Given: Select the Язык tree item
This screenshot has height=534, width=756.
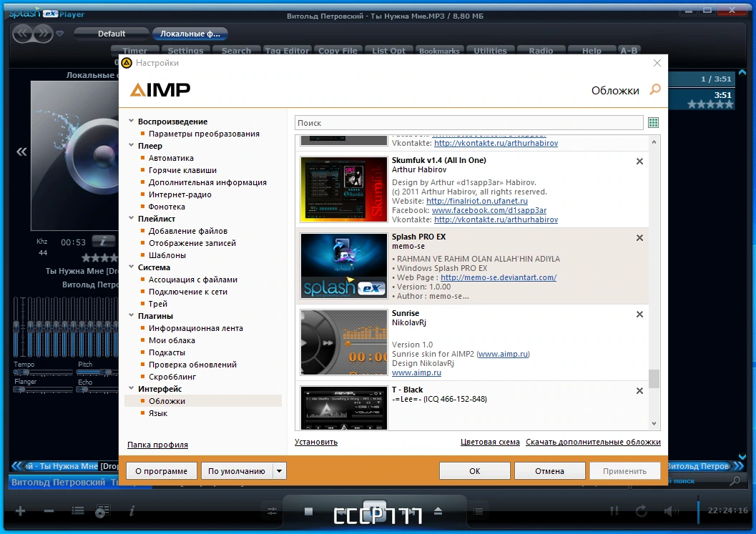Looking at the screenshot, I should click(x=158, y=413).
